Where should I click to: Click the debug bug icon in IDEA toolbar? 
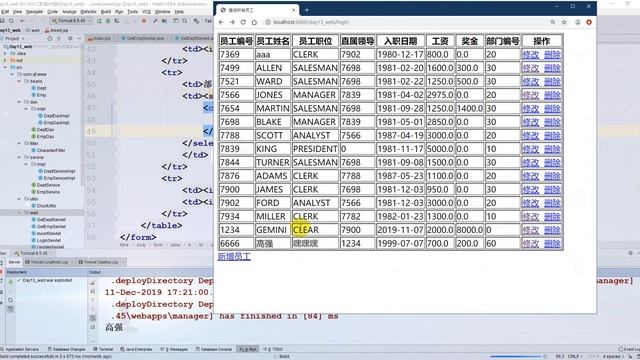(x=108, y=20)
